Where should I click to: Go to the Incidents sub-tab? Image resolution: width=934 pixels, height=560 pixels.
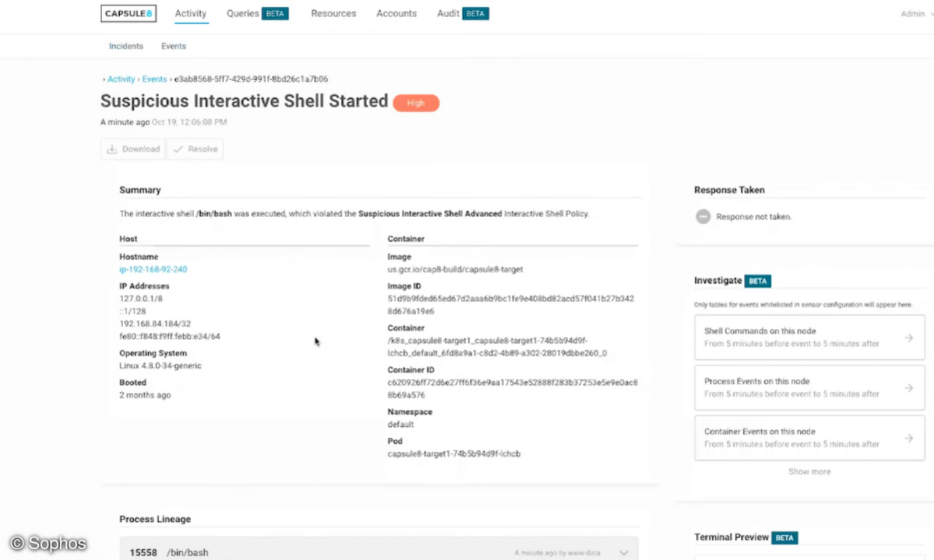pos(126,46)
